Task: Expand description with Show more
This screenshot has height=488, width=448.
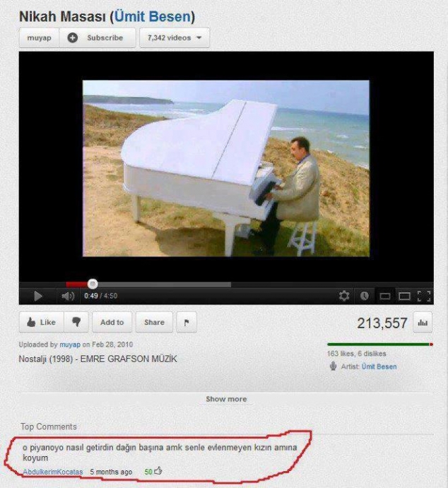Action: pos(226,399)
